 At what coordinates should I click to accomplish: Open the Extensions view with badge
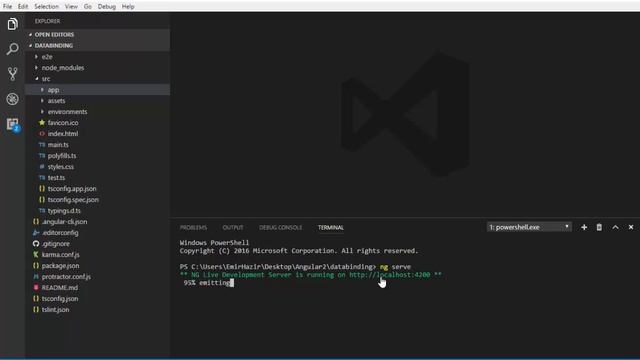(13, 124)
